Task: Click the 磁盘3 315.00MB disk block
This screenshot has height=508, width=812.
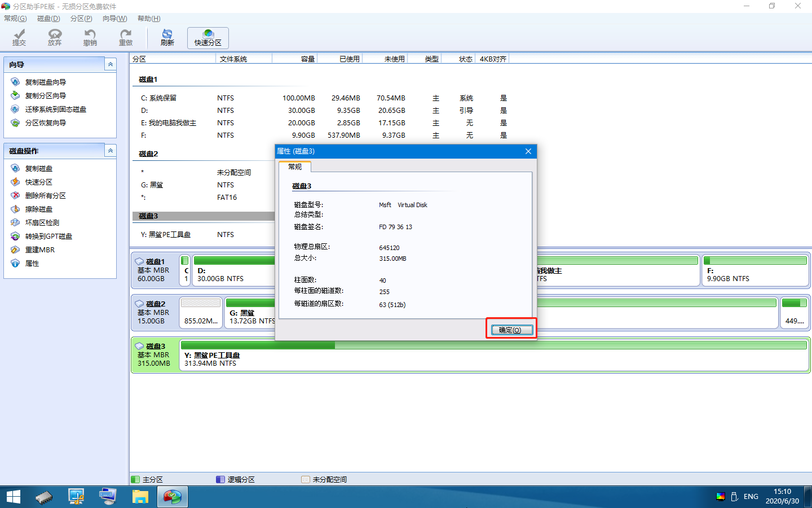Action: point(154,354)
